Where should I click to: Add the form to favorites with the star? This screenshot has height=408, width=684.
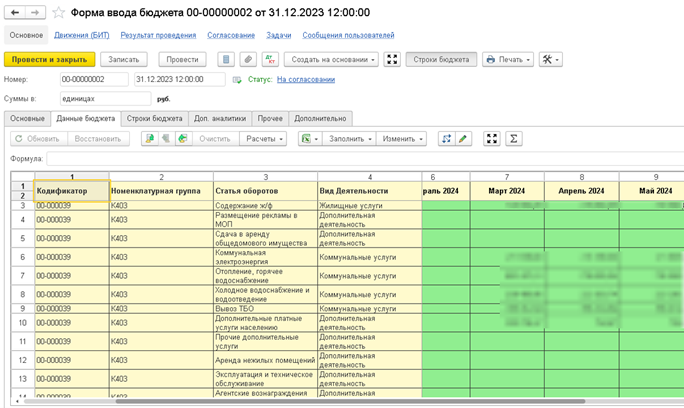click(x=59, y=13)
